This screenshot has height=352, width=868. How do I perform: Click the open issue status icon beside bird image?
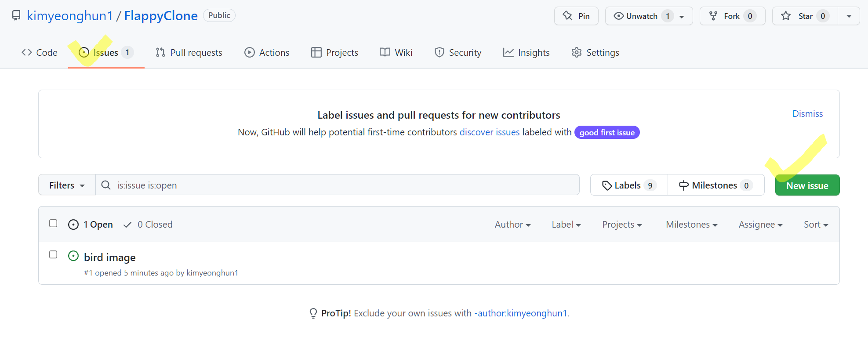click(73, 256)
